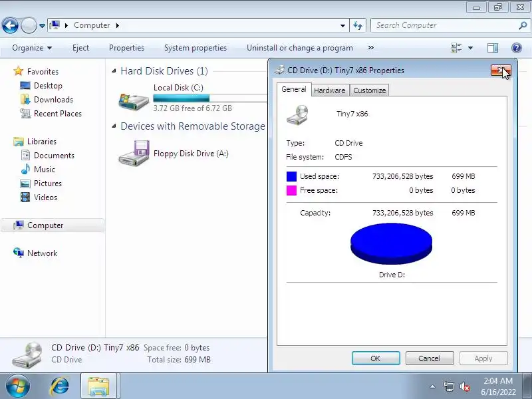Click Eject in the toolbar
Image resolution: width=532 pixels, height=399 pixels.
coord(80,48)
